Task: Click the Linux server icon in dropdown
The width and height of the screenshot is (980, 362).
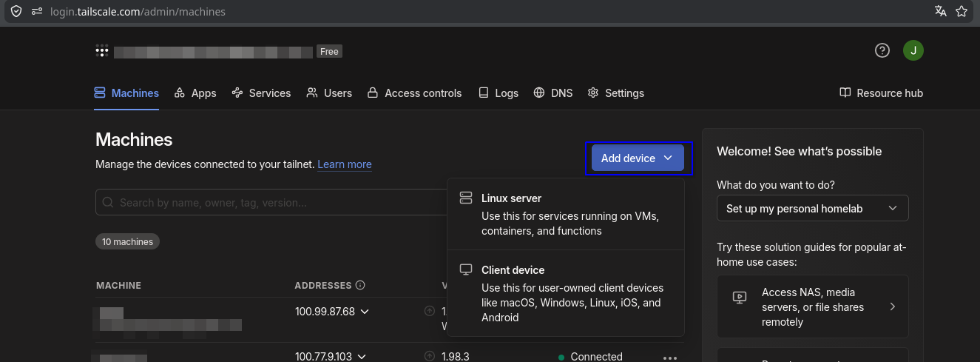Action: pyautogui.click(x=466, y=198)
